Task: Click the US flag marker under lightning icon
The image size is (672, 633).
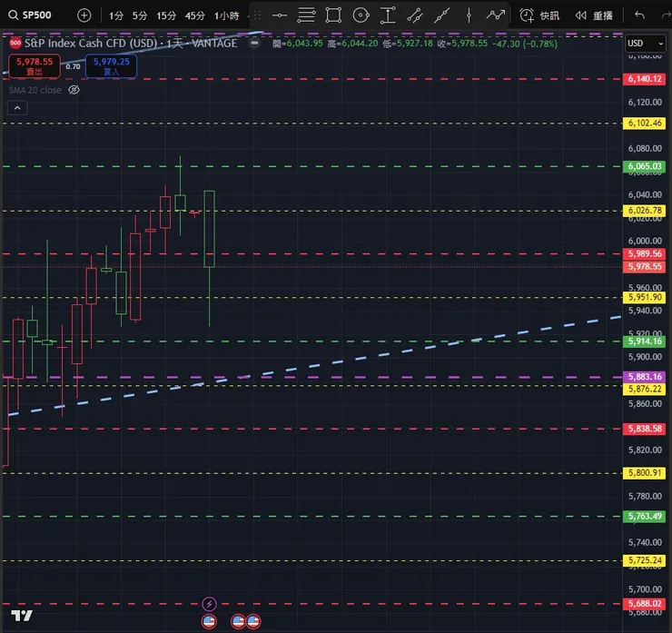Action: click(x=209, y=621)
